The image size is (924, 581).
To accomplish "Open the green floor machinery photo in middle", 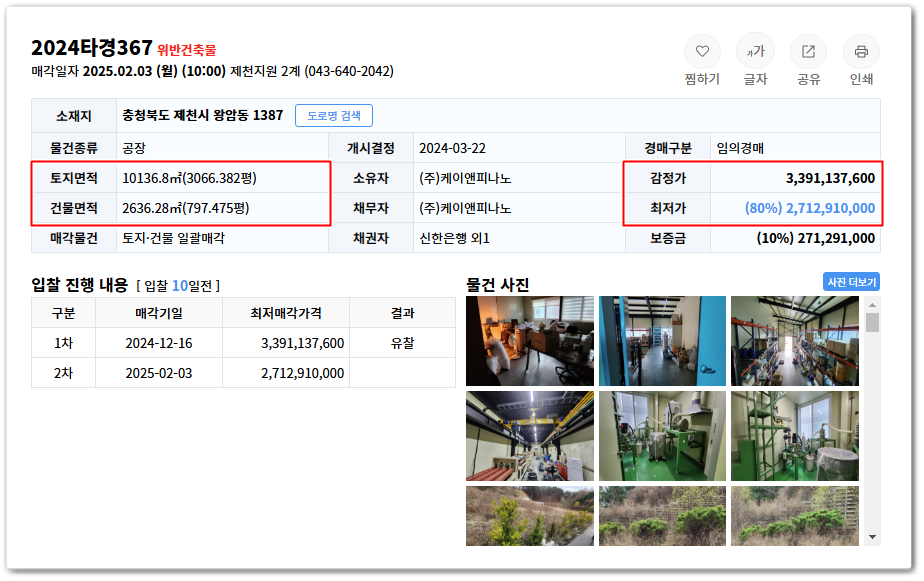I will 662,436.
